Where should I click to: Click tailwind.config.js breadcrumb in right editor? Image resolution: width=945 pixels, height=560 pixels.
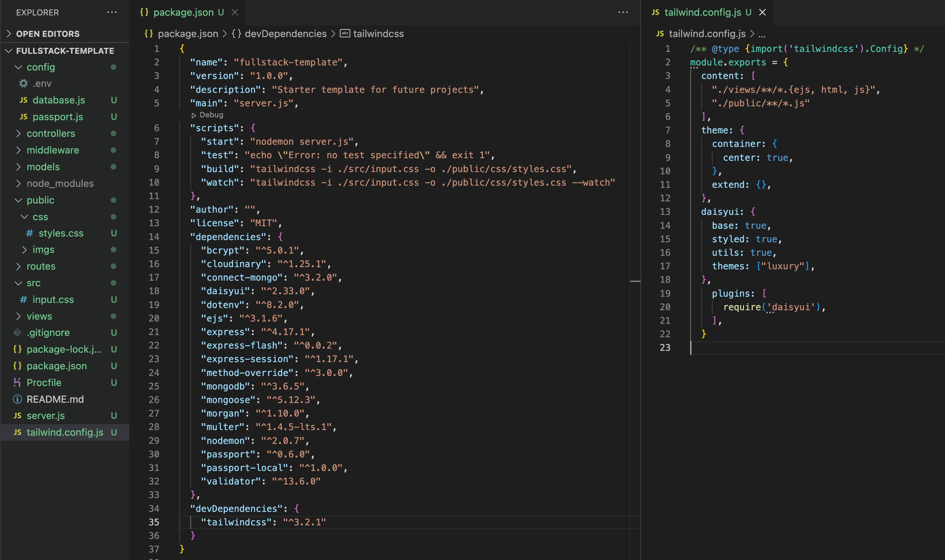click(707, 34)
